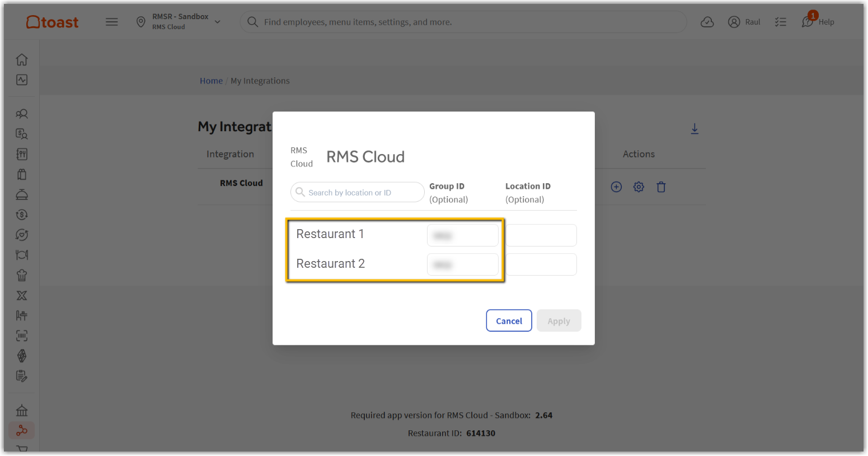Screen dimensions: 868x456
Task: Click the Integration column header
Action: pyautogui.click(x=230, y=154)
